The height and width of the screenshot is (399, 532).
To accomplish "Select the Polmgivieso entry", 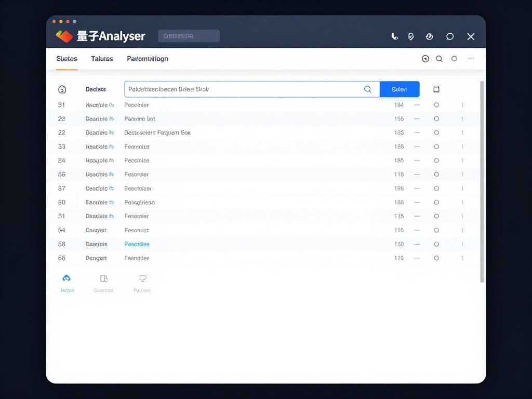I will click(139, 203).
